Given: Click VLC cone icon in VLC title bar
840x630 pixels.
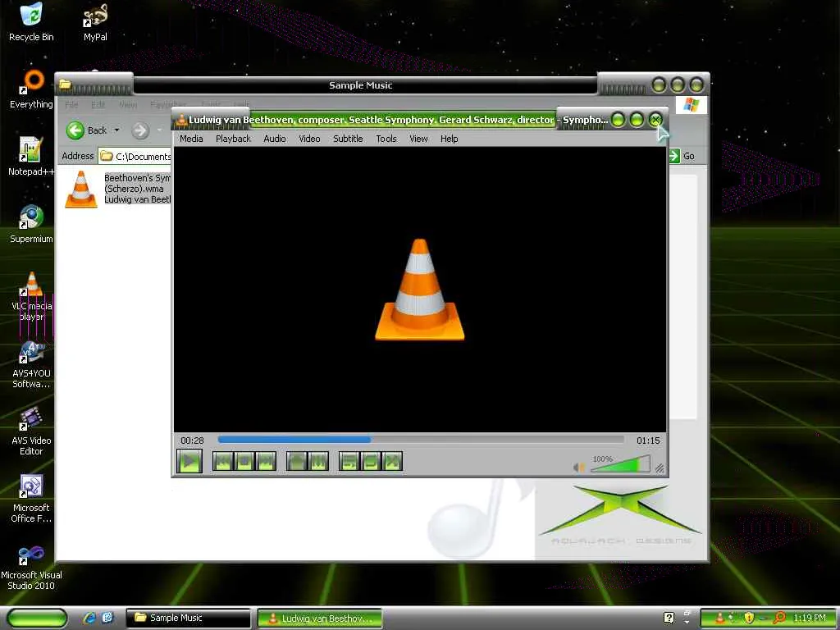Looking at the screenshot, I should click(x=181, y=120).
